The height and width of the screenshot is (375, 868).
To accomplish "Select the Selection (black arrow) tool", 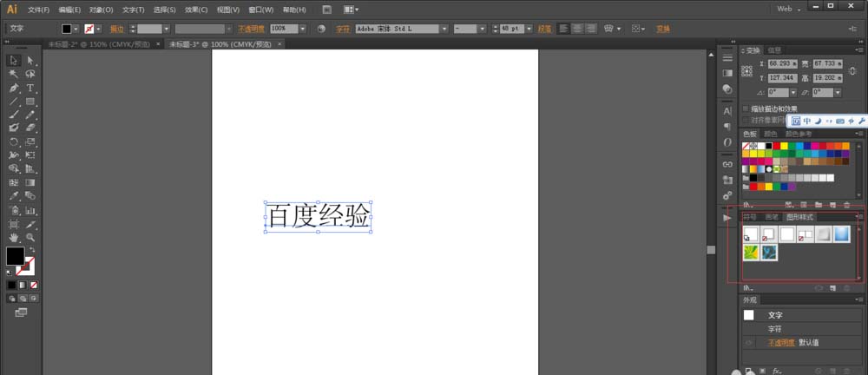I will click(15, 61).
